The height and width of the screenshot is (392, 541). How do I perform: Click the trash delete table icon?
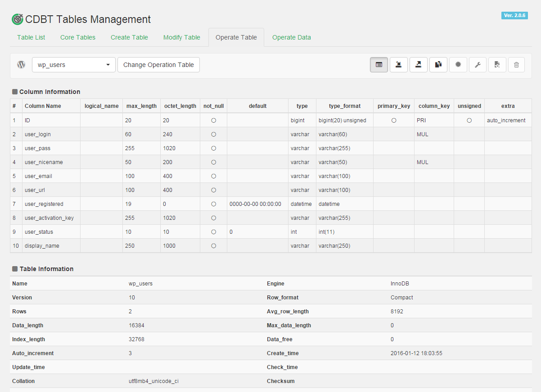point(517,65)
